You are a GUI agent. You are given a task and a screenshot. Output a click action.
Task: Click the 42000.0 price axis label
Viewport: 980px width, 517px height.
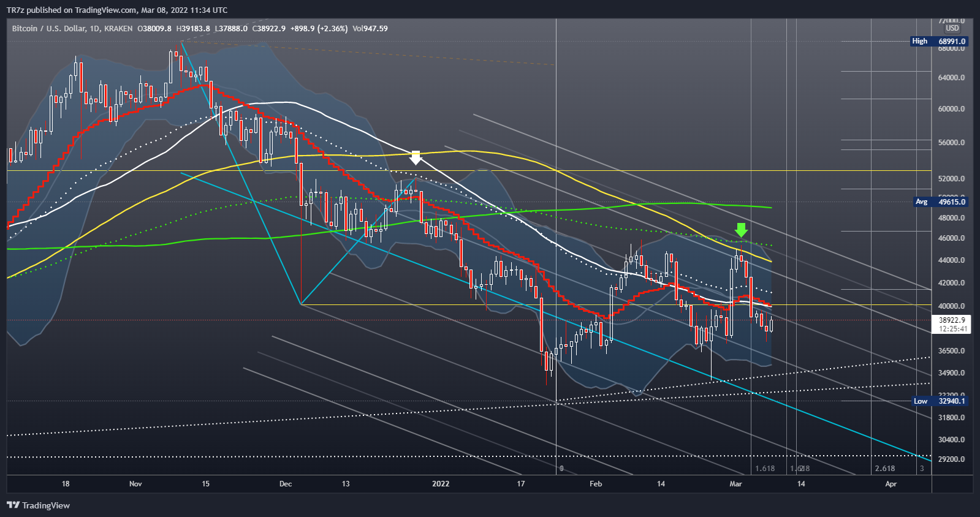pyautogui.click(x=951, y=283)
